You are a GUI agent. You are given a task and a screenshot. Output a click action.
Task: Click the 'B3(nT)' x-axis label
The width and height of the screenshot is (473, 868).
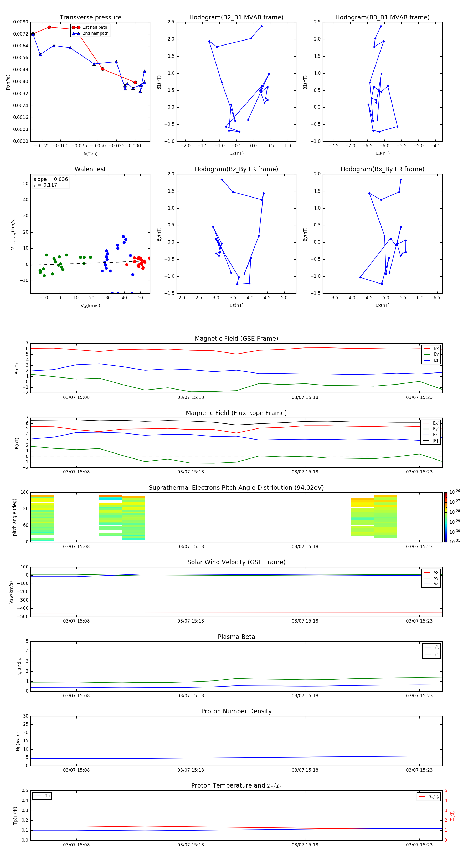tap(382, 153)
